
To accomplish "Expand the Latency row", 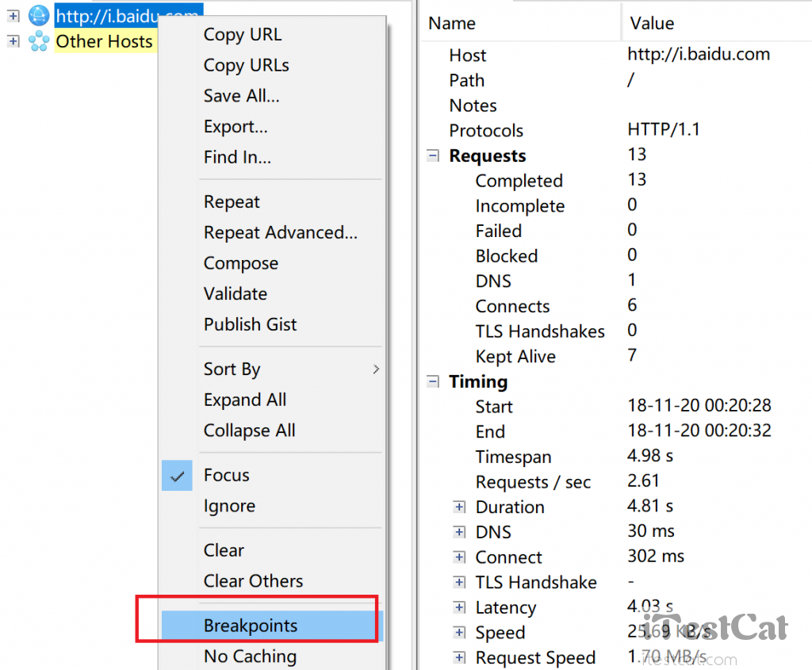I will (x=459, y=607).
